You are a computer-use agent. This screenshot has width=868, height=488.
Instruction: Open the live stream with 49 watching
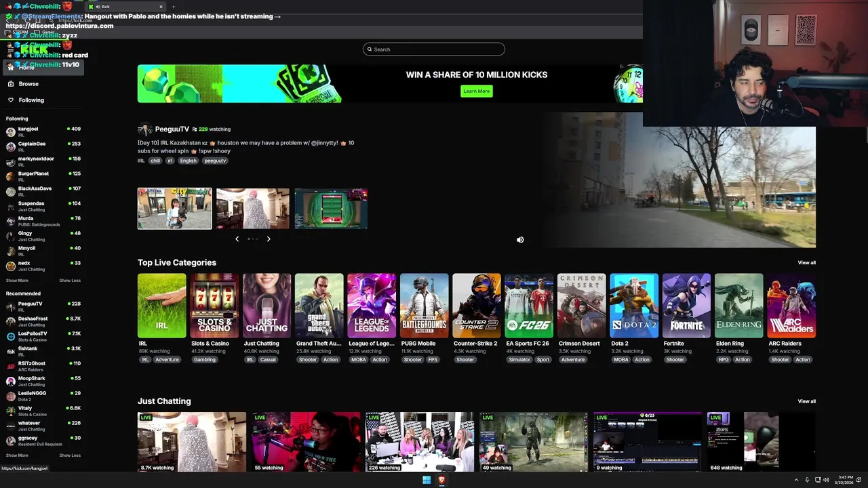pos(534,442)
